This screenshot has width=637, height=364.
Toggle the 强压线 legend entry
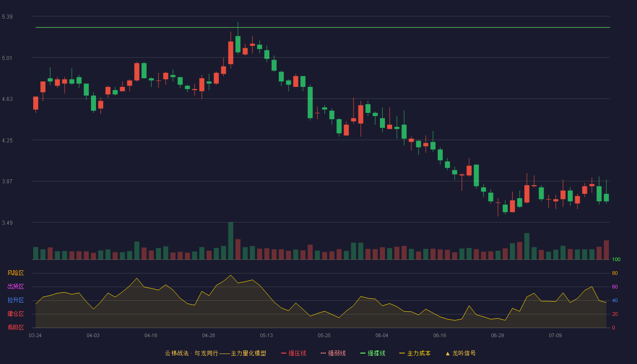293,353
